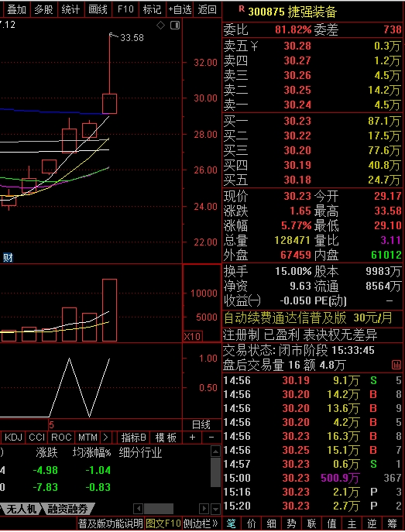Select the KDJ indicator tab
Screen dimensions: 405x532
click(14, 438)
